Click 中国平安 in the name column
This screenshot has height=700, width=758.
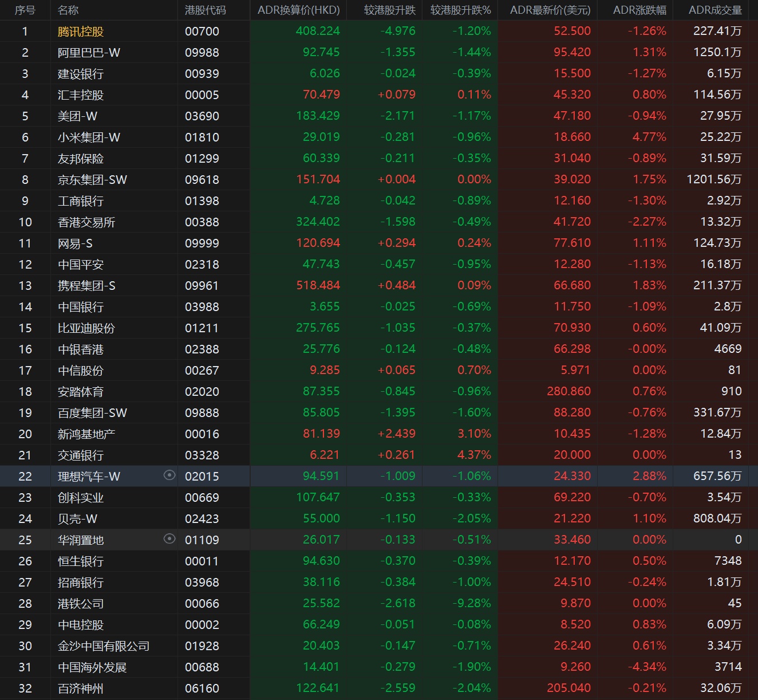[x=81, y=265]
